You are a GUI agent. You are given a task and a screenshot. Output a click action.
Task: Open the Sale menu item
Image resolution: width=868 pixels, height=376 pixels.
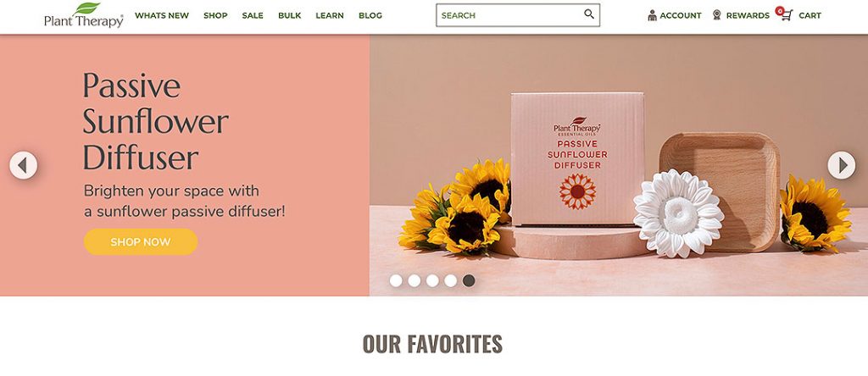coord(253,15)
